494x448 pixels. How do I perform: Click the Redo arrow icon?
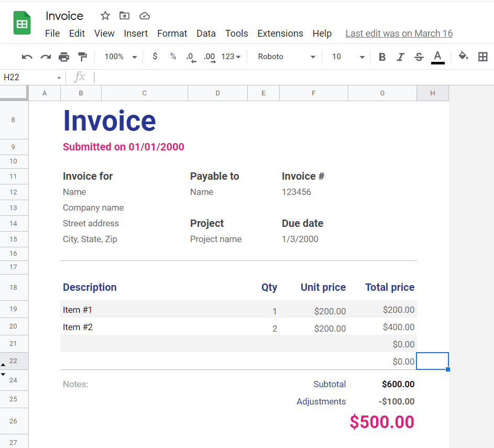pos(46,57)
